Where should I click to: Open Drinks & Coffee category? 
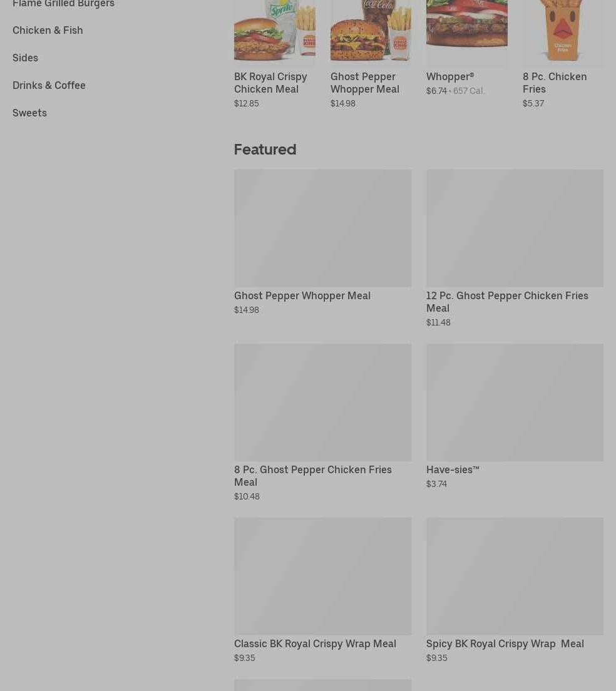tap(49, 85)
